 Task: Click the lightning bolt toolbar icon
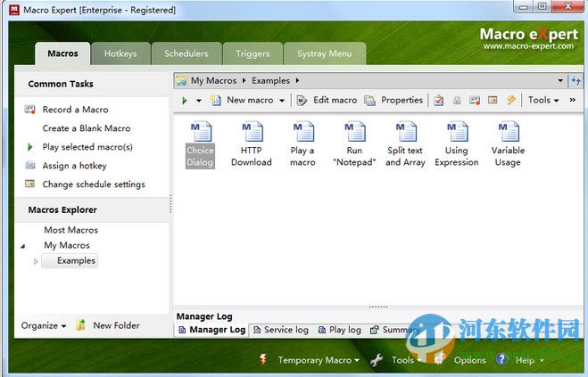pyautogui.click(x=511, y=101)
